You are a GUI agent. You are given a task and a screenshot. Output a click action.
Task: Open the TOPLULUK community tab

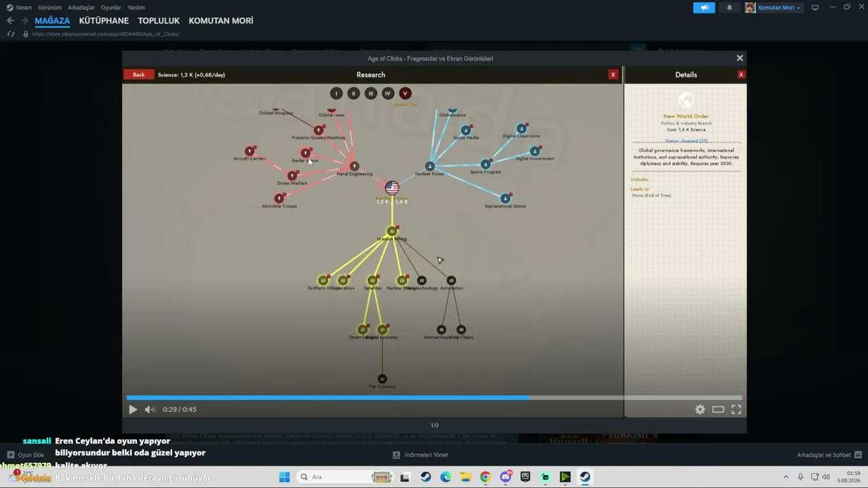click(159, 21)
